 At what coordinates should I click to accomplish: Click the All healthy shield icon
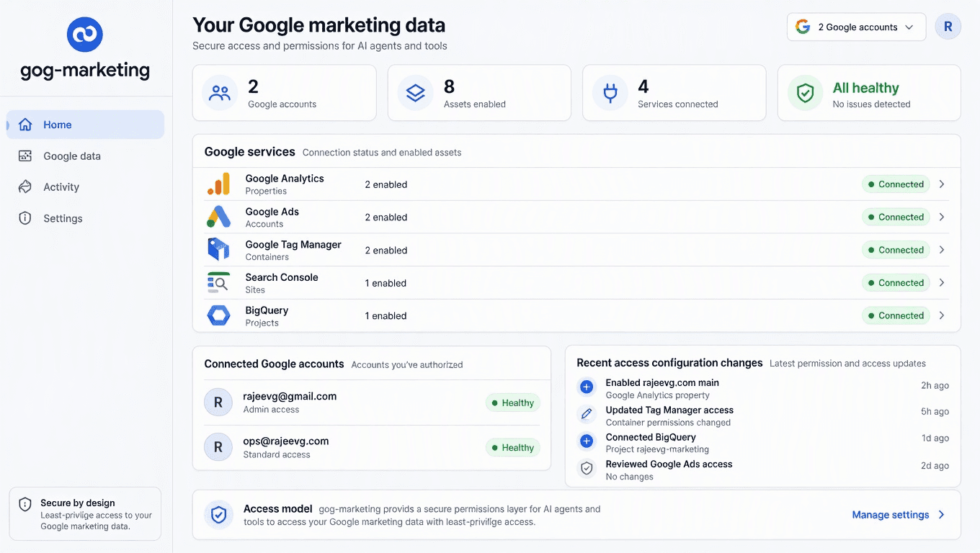click(x=805, y=93)
